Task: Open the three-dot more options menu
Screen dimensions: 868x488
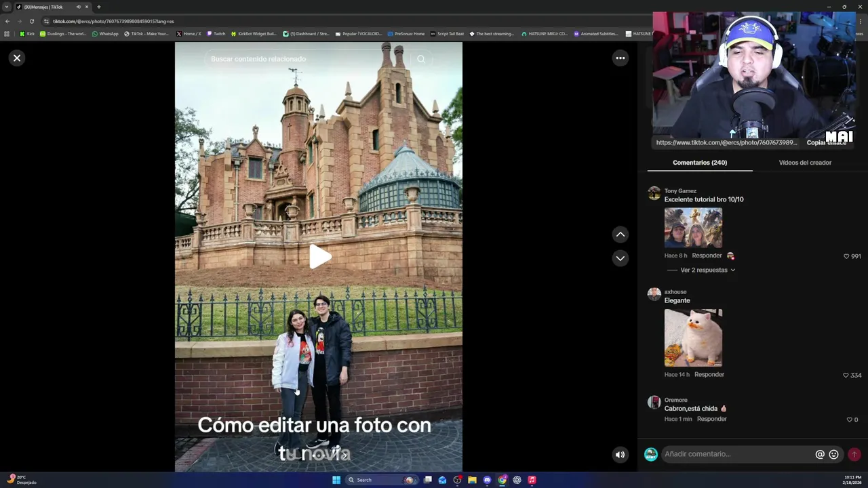Action: pyautogui.click(x=620, y=58)
